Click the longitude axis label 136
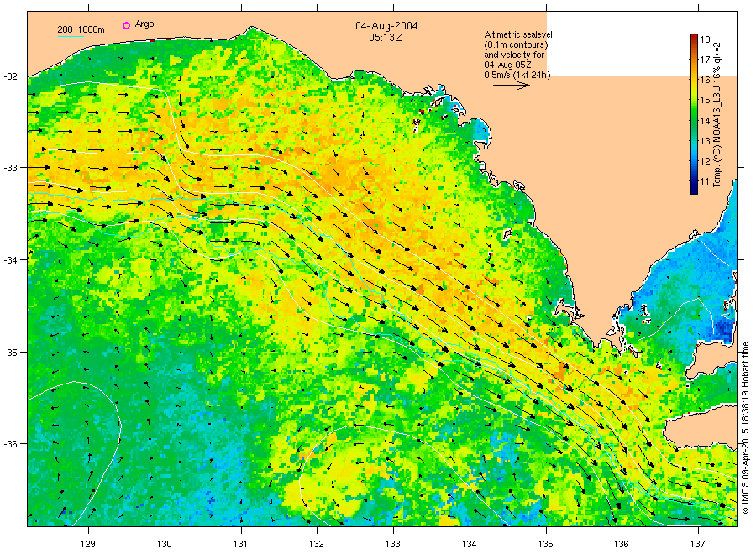 click(622, 545)
